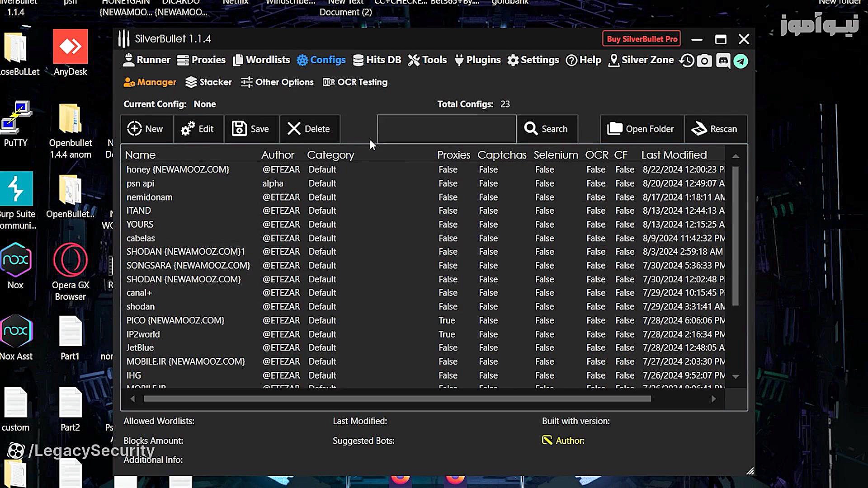Screen dimensions: 868x488
Task: Click the history clock icon
Action: coord(687,61)
